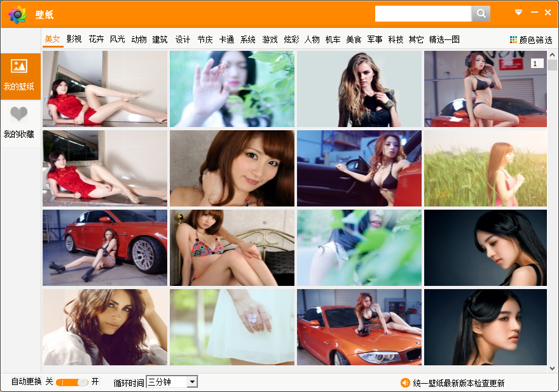The height and width of the screenshot is (392, 559).
Task: Select the blurred hand and green leaves wallpaper
Action: point(232,89)
